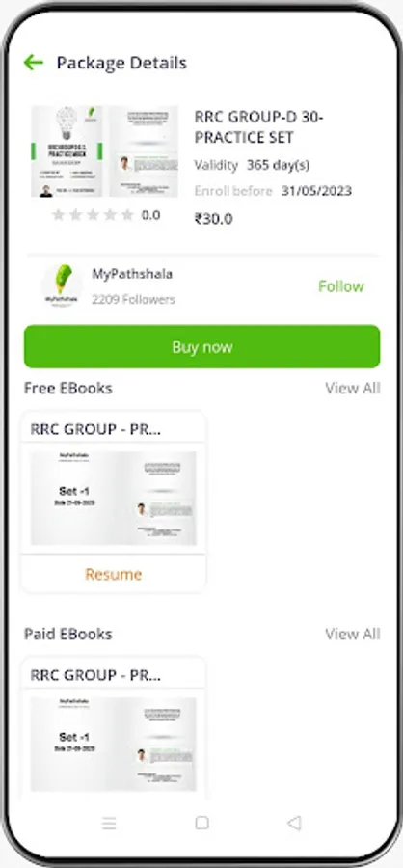Screen dimensions: 403x868
Task: Select the fifth rating star
Action: (x=128, y=215)
